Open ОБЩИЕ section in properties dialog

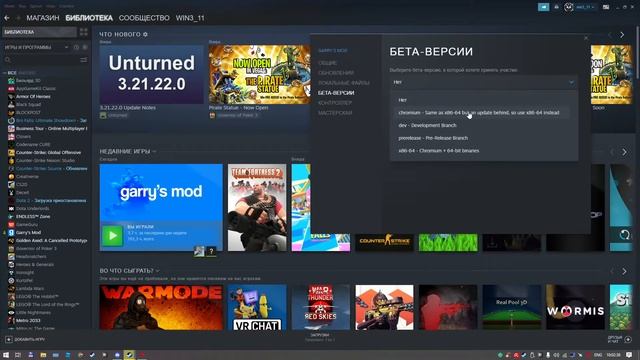[x=327, y=63]
